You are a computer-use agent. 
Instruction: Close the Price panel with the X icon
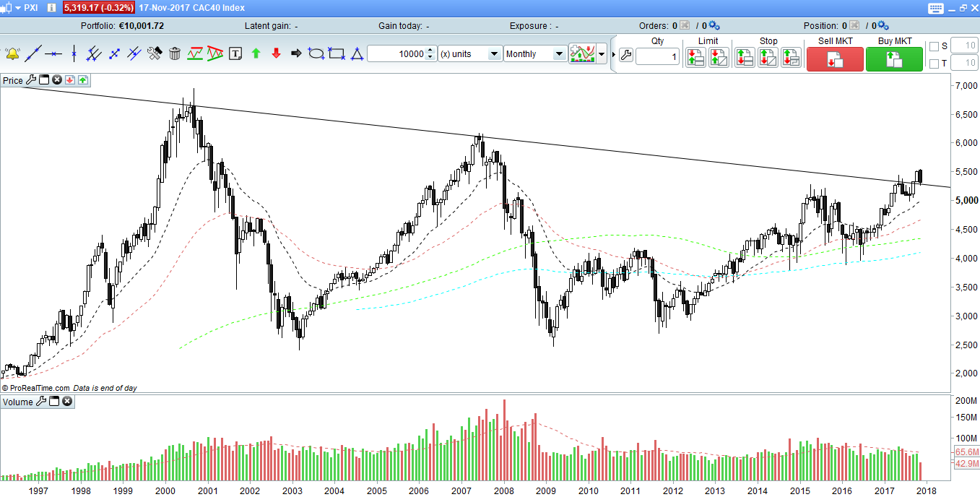click(56, 79)
